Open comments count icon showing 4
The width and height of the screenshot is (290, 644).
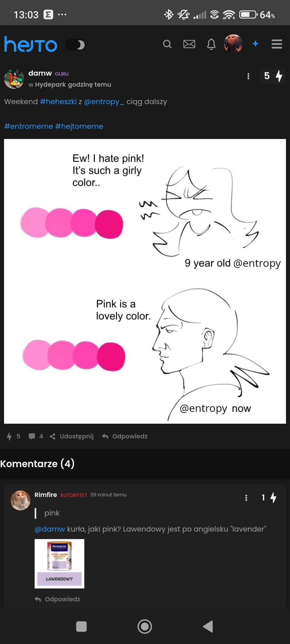(36, 436)
